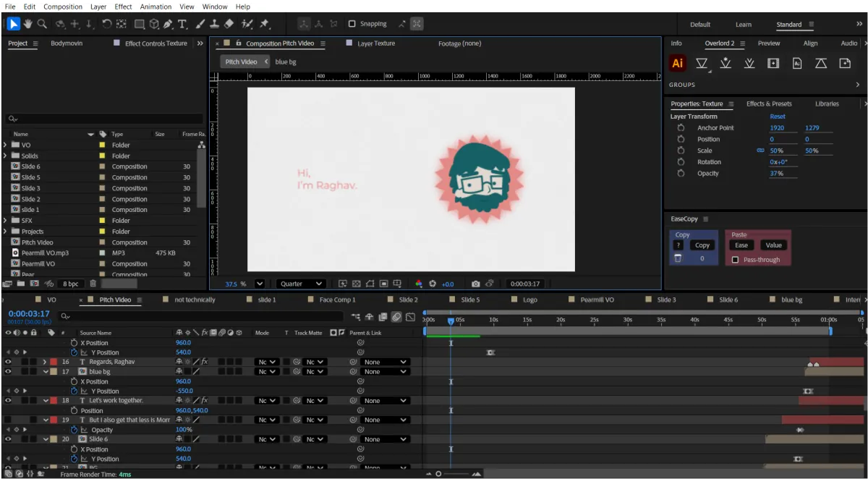Expand the Slide 6 layer properties
Image resolution: width=868 pixels, height=479 pixels.
46,438
